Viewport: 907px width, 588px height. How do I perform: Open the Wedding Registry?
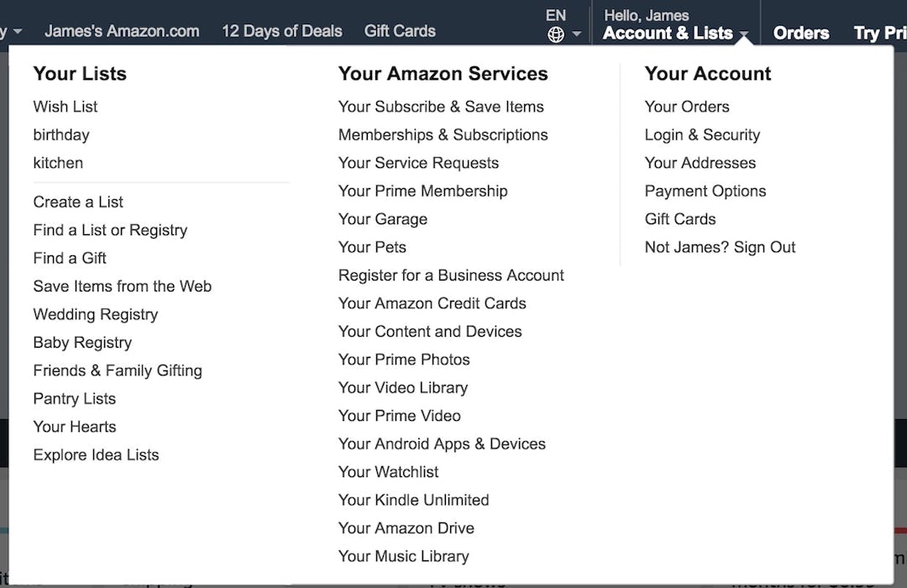tap(95, 314)
